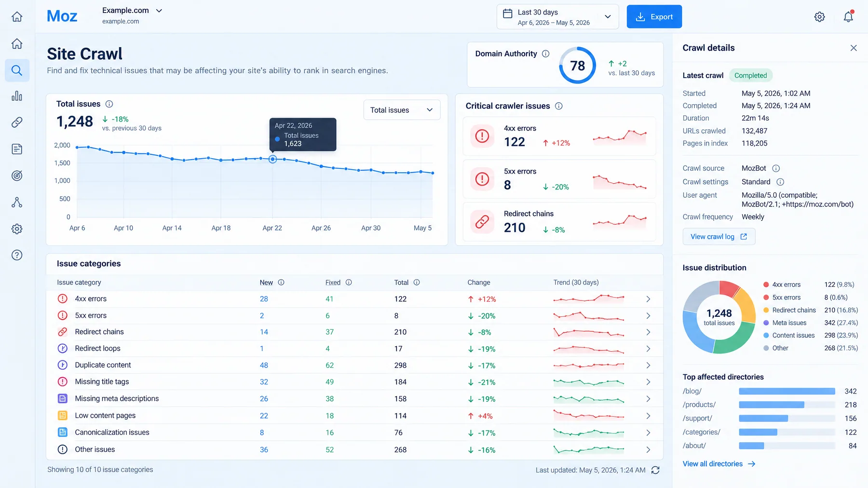This screenshot has height=488, width=868.
Task: Open the 5xx errors critical issue card
Action: (559, 179)
